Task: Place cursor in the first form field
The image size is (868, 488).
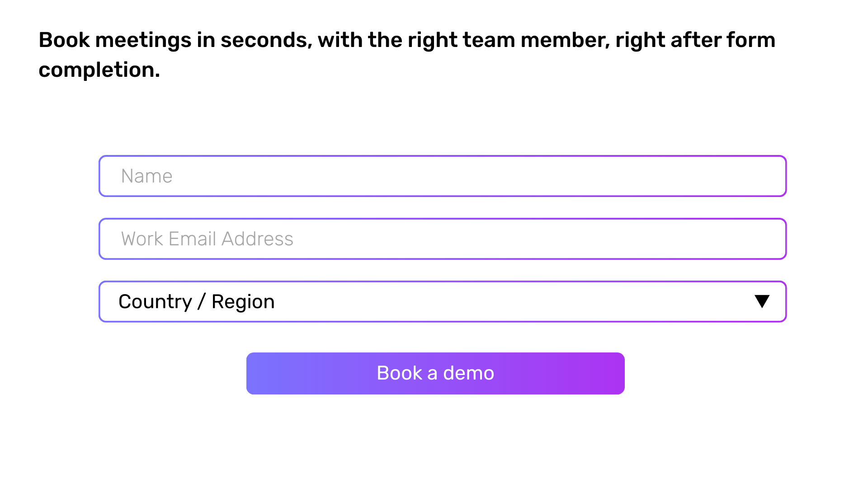Action: [x=442, y=176]
